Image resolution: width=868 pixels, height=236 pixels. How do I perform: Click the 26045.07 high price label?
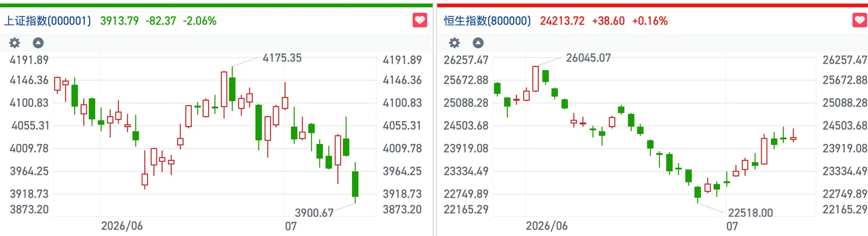(588, 58)
